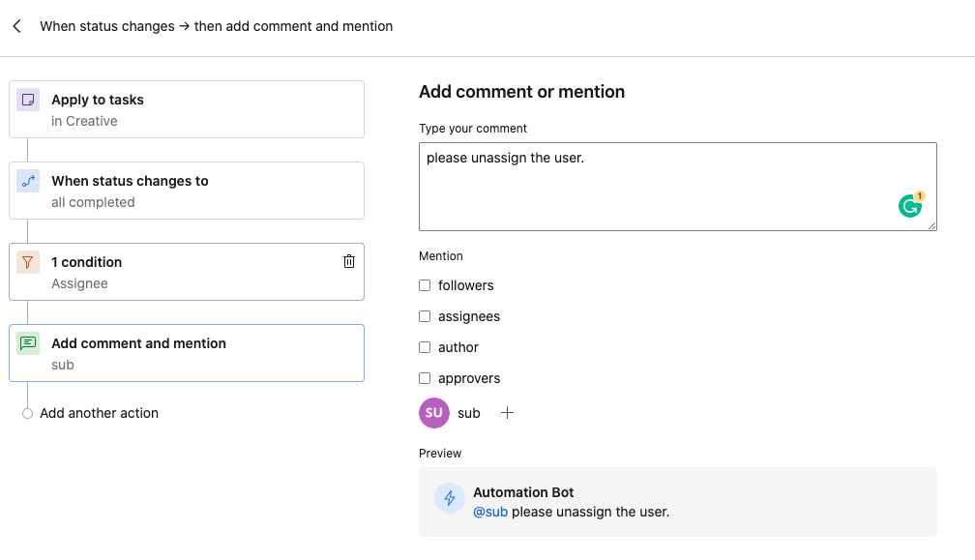The width and height of the screenshot is (975, 560).
Task: Click Add another action
Action: click(x=99, y=413)
